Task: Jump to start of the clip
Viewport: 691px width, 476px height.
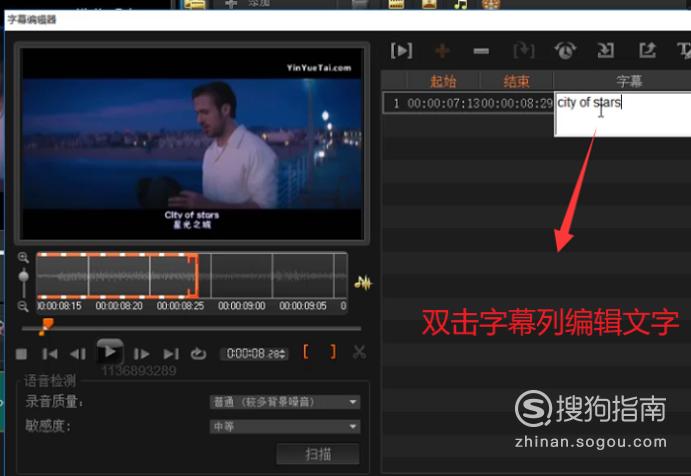Action: [x=50, y=354]
